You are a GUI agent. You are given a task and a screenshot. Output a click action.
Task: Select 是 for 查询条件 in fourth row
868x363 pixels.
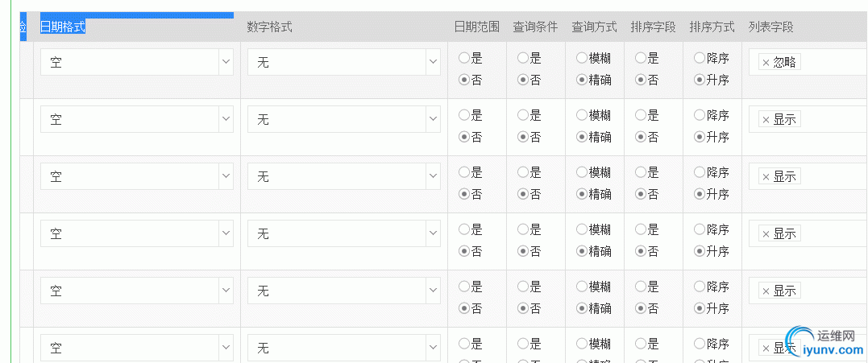point(523,229)
